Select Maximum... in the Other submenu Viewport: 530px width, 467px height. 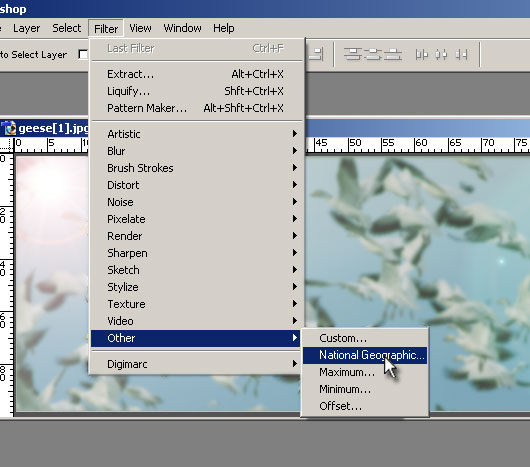pos(365,372)
